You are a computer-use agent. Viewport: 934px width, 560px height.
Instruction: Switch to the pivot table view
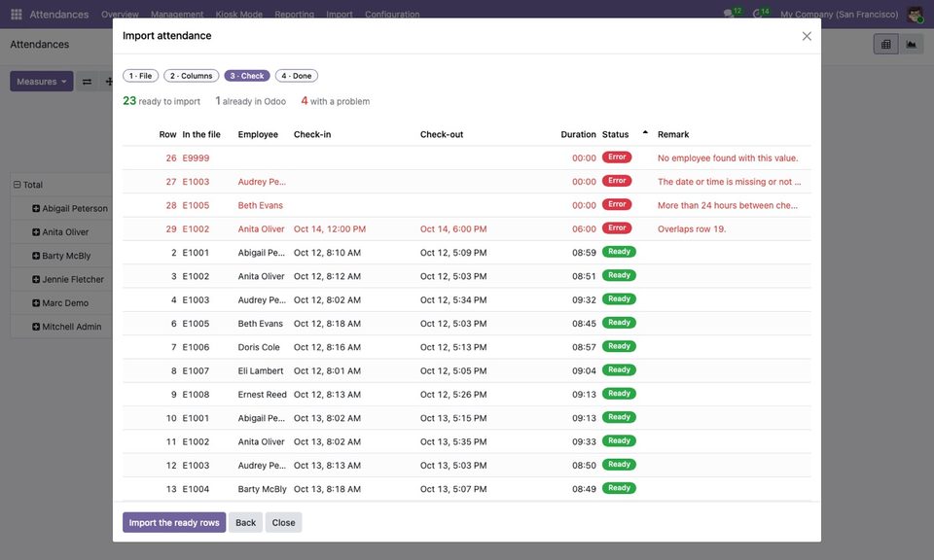(885, 44)
